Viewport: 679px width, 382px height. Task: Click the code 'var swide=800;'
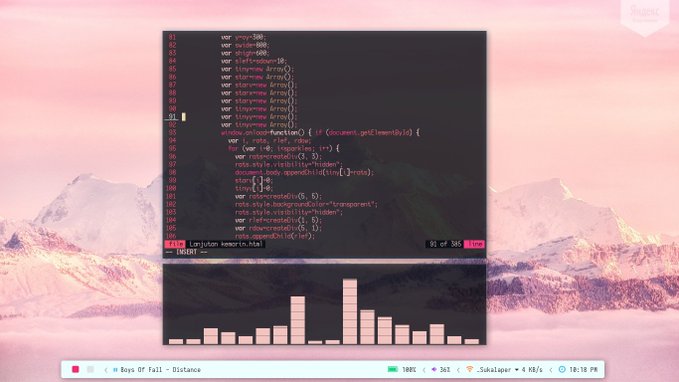[x=245, y=45]
